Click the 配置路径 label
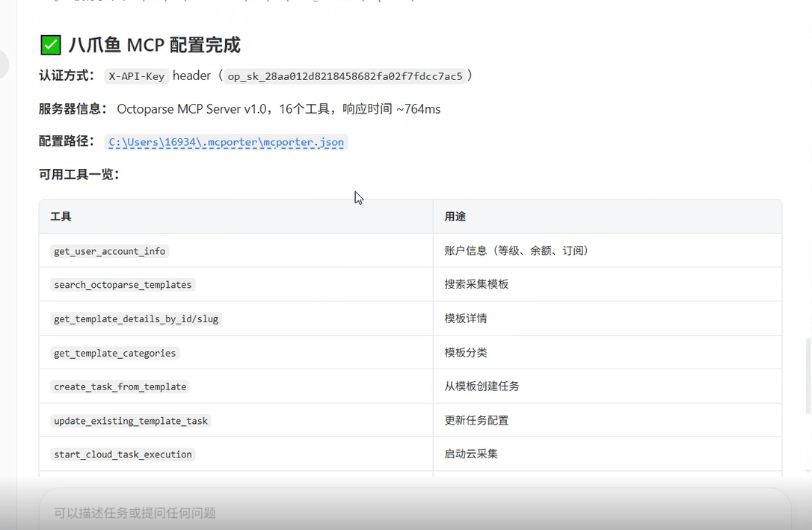 point(67,141)
